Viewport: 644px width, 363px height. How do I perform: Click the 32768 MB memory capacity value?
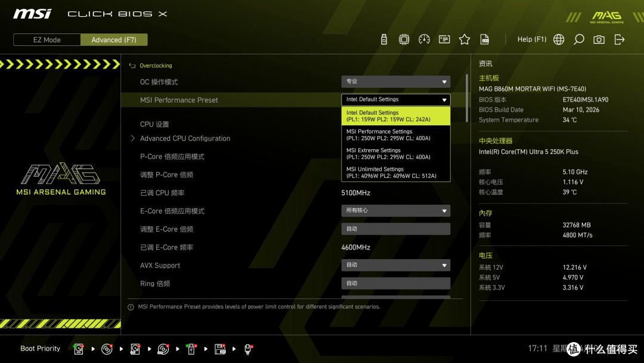click(x=576, y=225)
